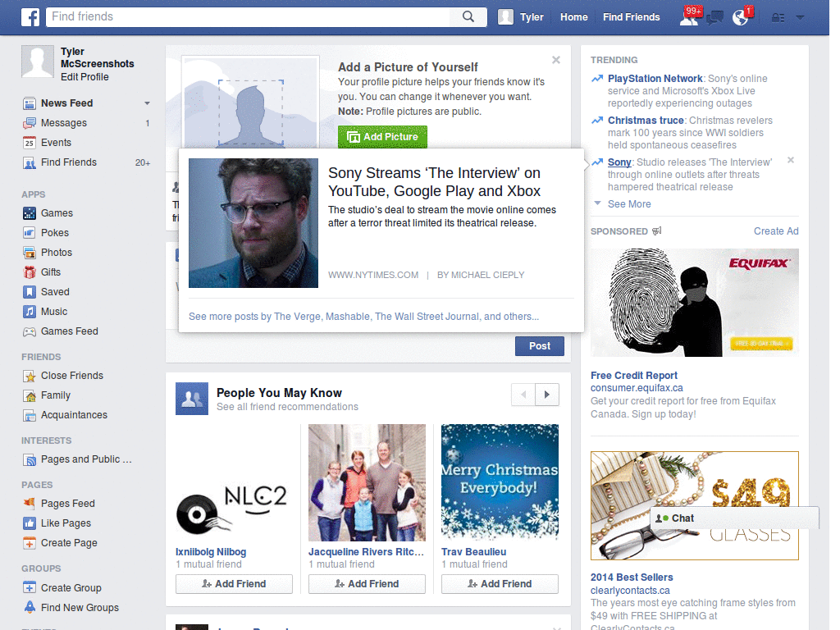The image size is (840, 630).
Task: Dismiss the Add a Picture card
Action: [x=556, y=60]
